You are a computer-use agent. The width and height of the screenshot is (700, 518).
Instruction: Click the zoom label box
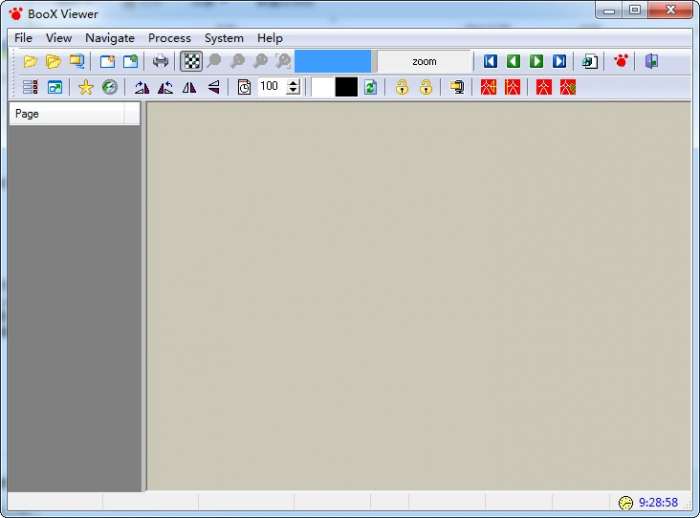[424, 61]
